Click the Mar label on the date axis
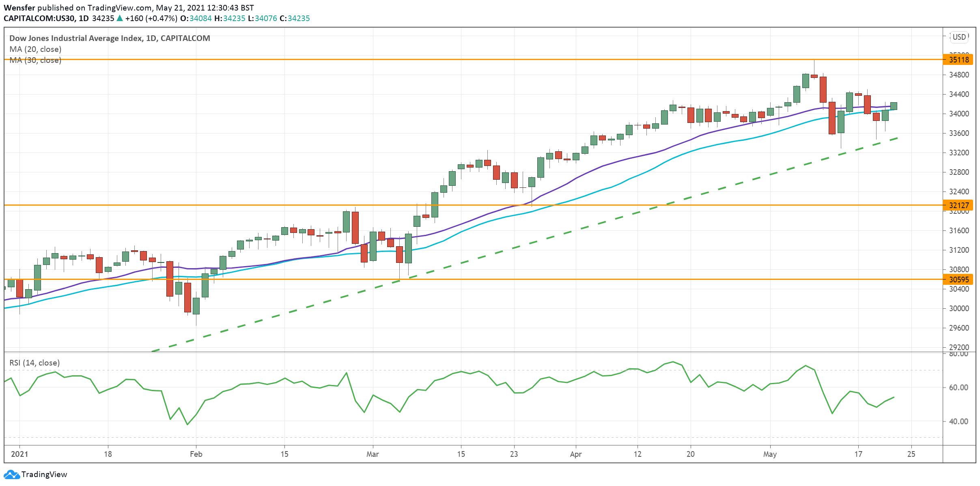The width and height of the screenshot is (980, 486). (373, 454)
